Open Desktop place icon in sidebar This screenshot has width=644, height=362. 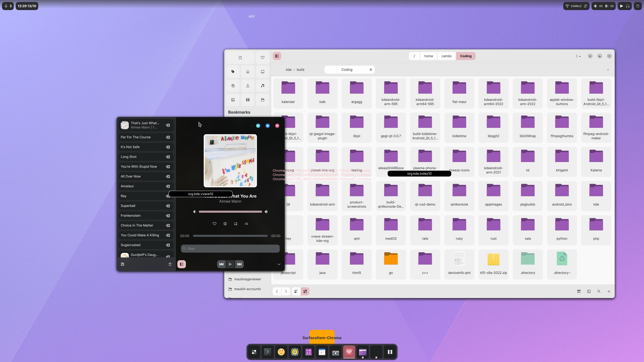263,72
